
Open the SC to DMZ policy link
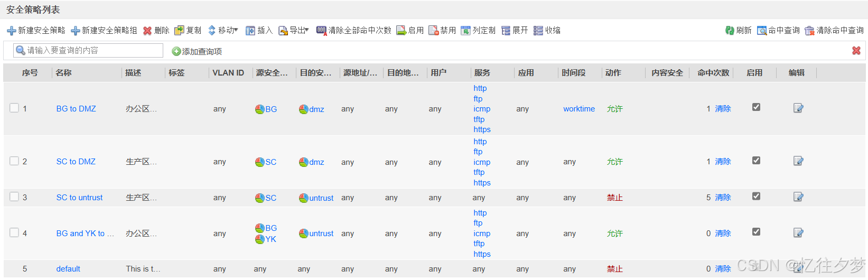[x=76, y=162]
